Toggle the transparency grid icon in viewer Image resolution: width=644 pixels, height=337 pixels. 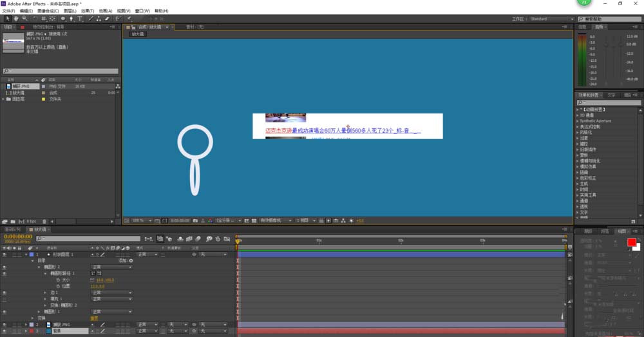(254, 221)
